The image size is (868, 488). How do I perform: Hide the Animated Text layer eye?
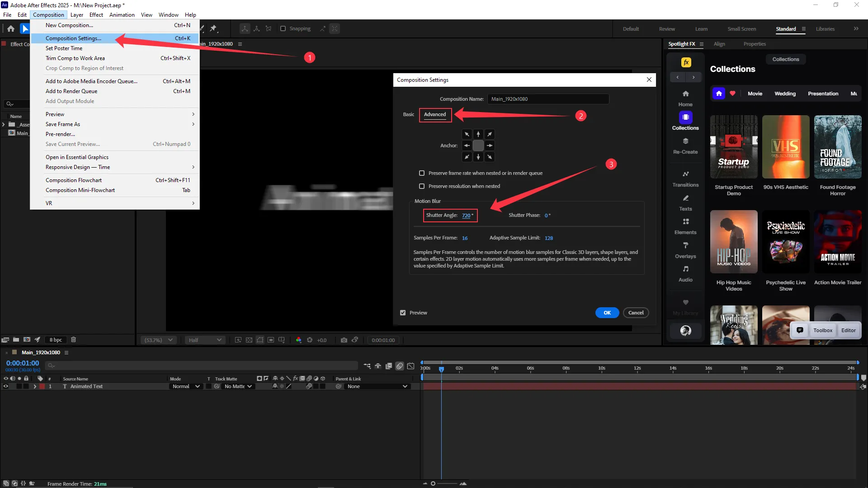[6, 386]
